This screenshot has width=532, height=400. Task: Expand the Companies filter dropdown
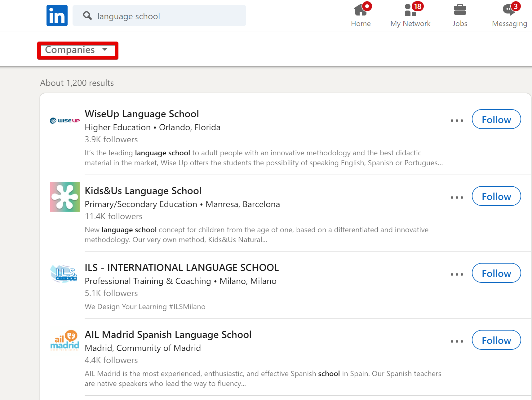pos(77,50)
